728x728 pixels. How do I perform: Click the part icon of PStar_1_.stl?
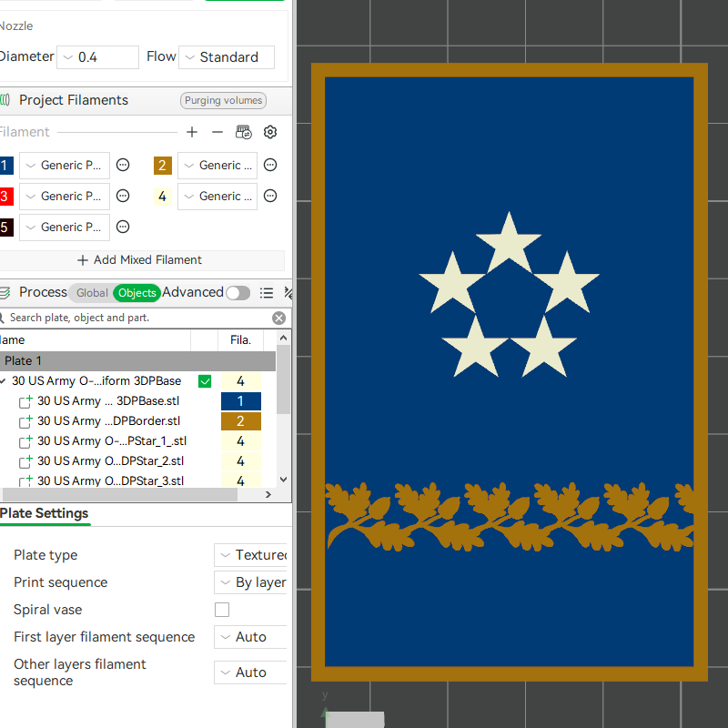coord(25,441)
